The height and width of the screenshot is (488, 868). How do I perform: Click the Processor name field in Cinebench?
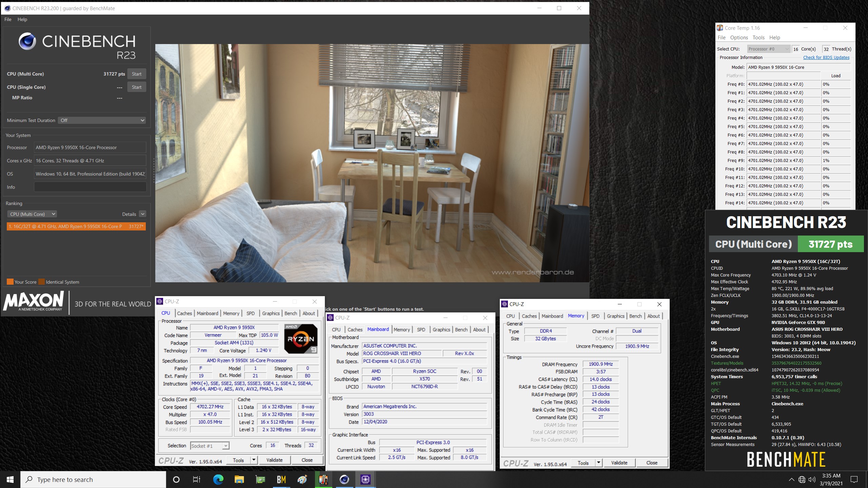(x=90, y=147)
